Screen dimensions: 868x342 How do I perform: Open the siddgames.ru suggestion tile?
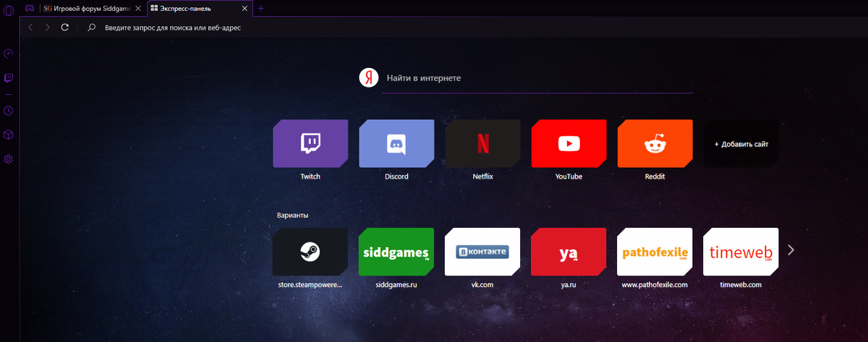(396, 251)
